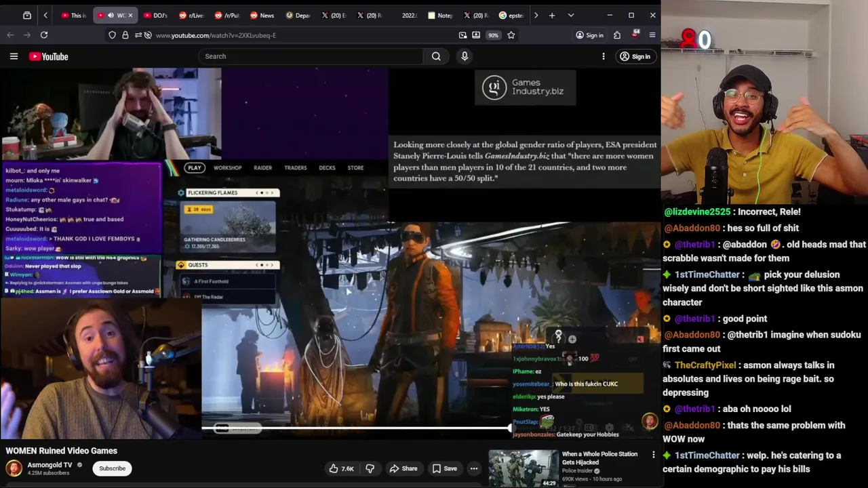Like the video with 7.6K likes
Image resolution: width=868 pixels, height=488 pixels.
pyautogui.click(x=342, y=468)
